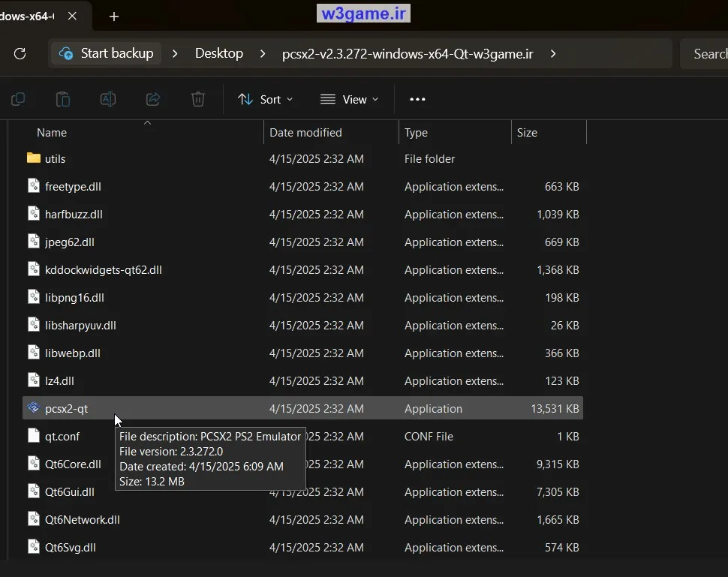Click the Desktop breadcrumb
Viewport: 728px width, 577px height.
pyautogui.click(x=219, y=53)
